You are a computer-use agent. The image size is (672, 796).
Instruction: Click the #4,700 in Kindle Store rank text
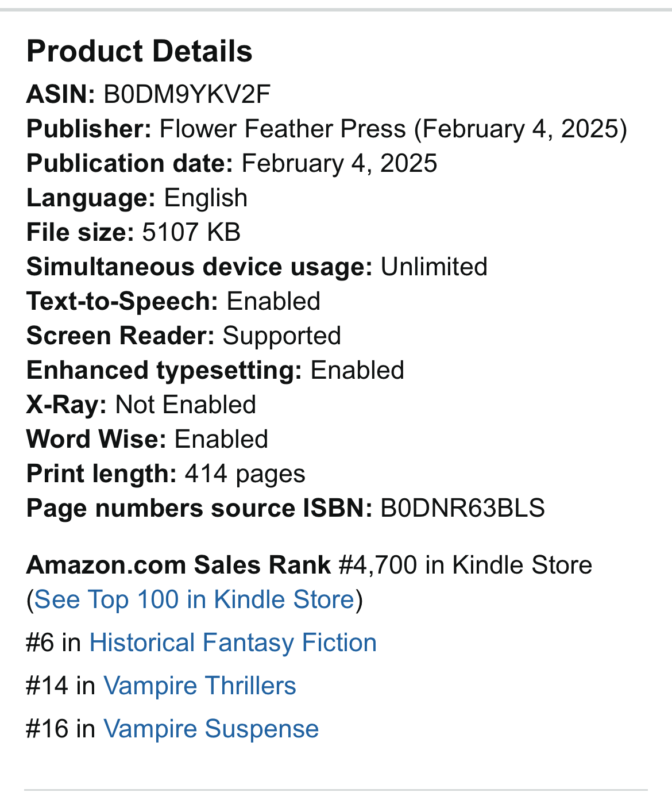coord(466,565)
